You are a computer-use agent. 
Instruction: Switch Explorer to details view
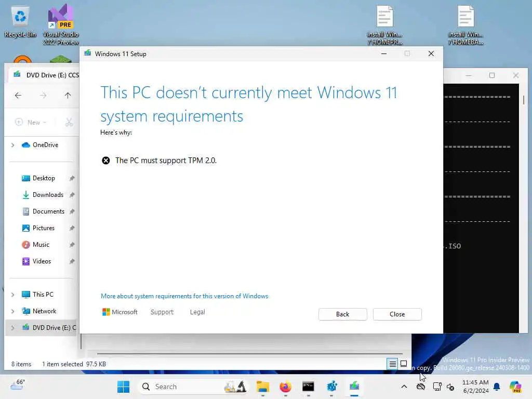pos(393,364)
